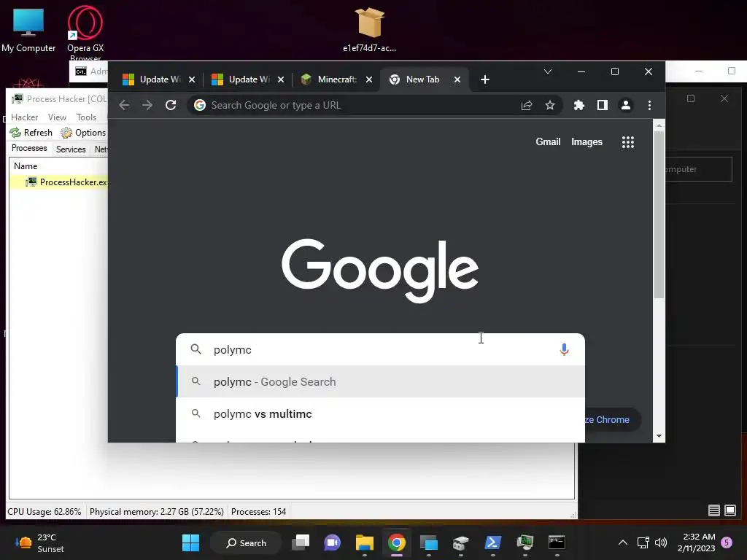The image size is (747, 560).
Task: Click Chrome's forward navigation arrow
Action: (x=147, y=105)
